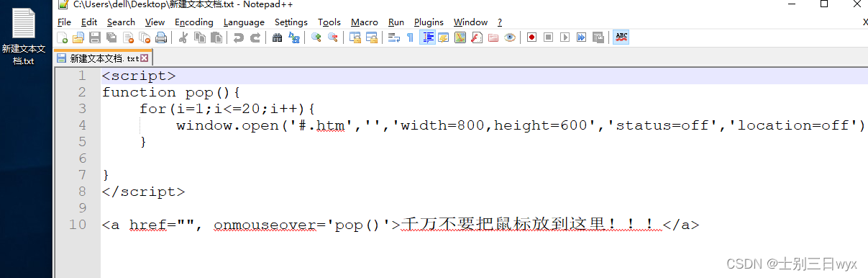This screenshot has width=868, height=278.
Task: Play back the recorded macro
Action: 565,37
